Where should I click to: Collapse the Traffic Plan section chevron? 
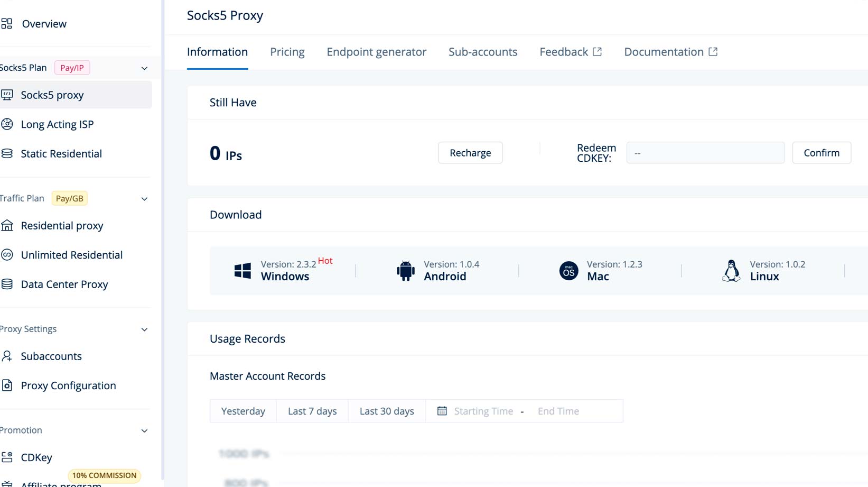point(144,199)
